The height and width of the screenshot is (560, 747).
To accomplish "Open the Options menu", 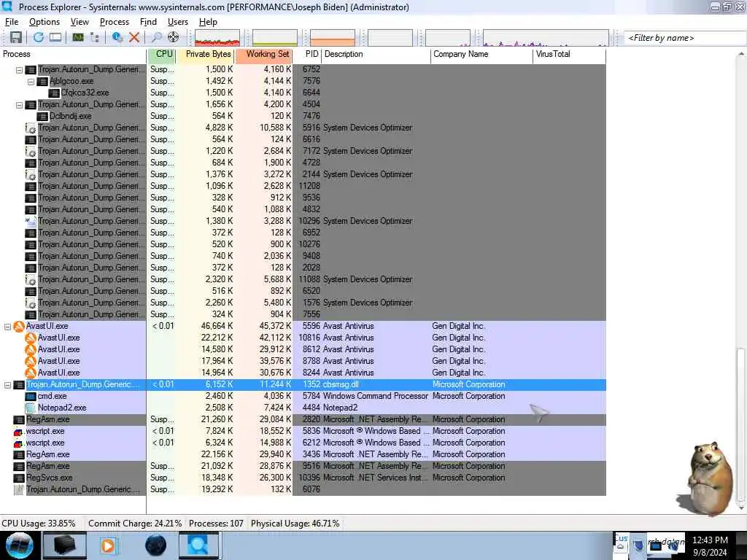I will point(44,22).
